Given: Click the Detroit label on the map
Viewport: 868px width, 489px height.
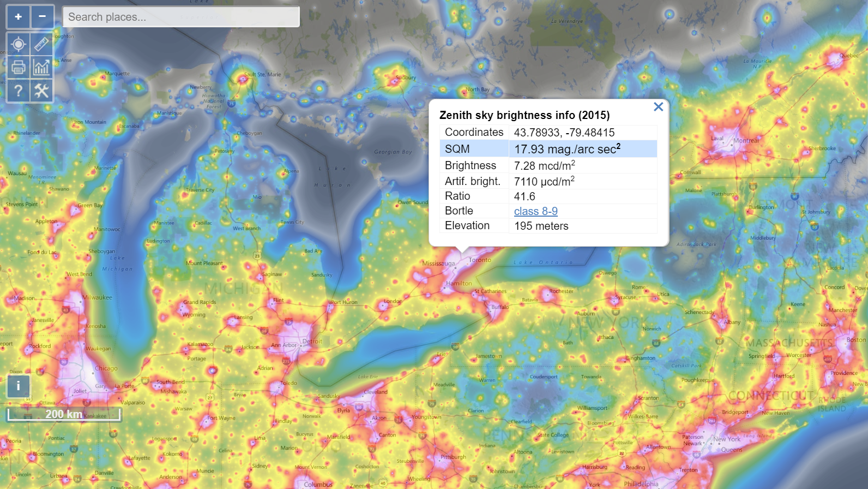Looking at the screenshot, I should (312, 342).
